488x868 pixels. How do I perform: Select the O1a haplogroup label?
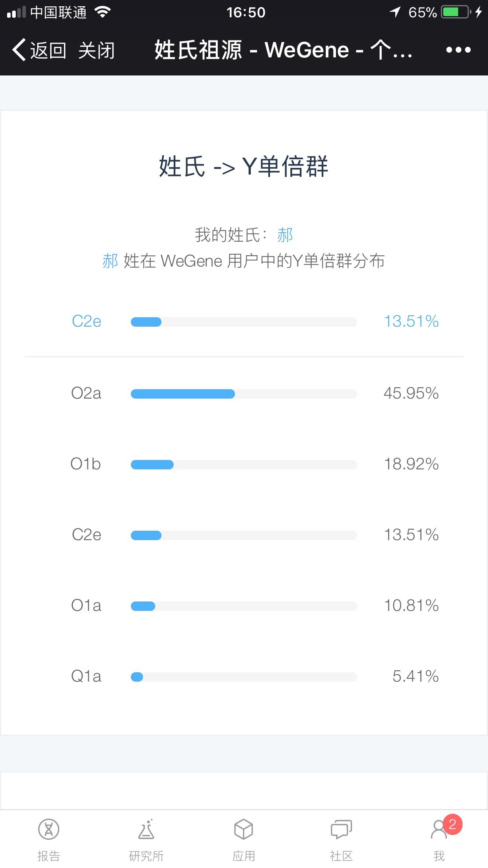pyautogui.click(x=86, y=605)
